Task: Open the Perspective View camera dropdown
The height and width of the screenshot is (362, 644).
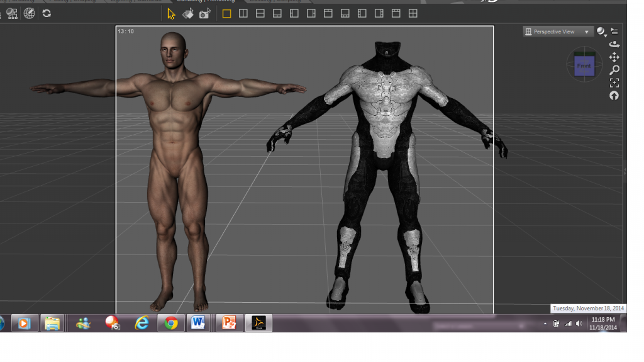Action: (558, 31)
